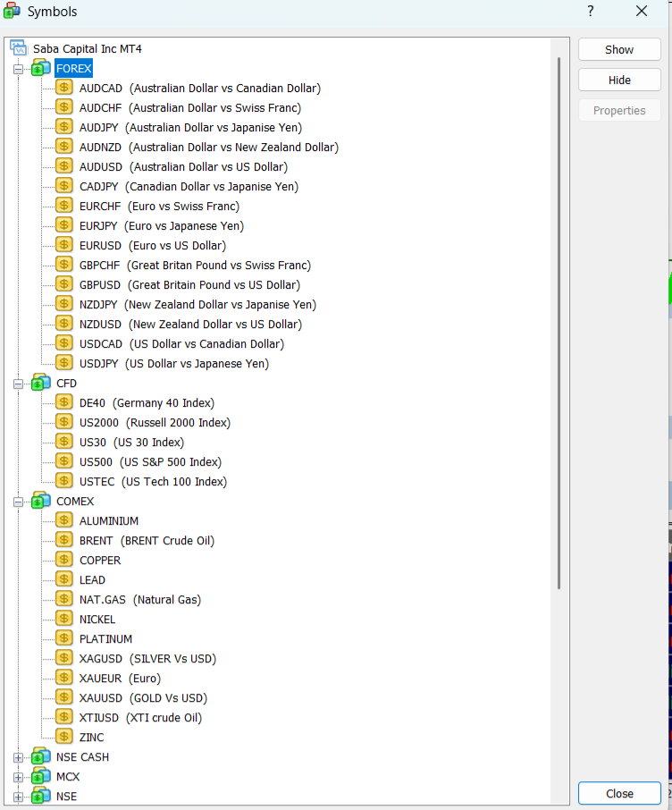Click the COMEX group folder icon
This screenshot has height=810, width=672.
(41, 502)
